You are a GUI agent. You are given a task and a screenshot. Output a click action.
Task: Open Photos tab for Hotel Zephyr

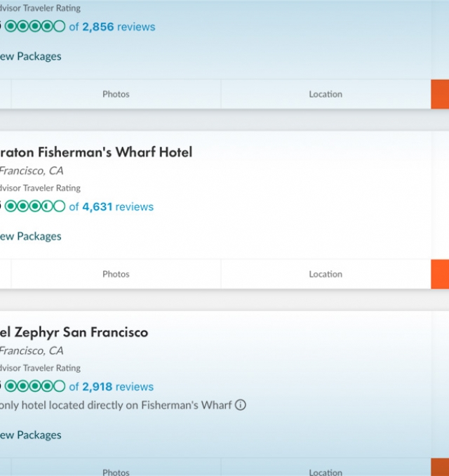point(116,468)
